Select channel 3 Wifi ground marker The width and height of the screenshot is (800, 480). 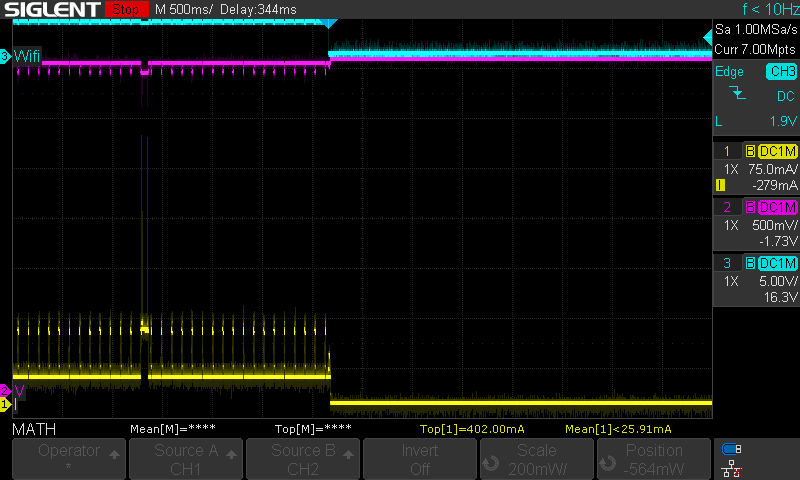pyautogui.click(x=5, y=56)
